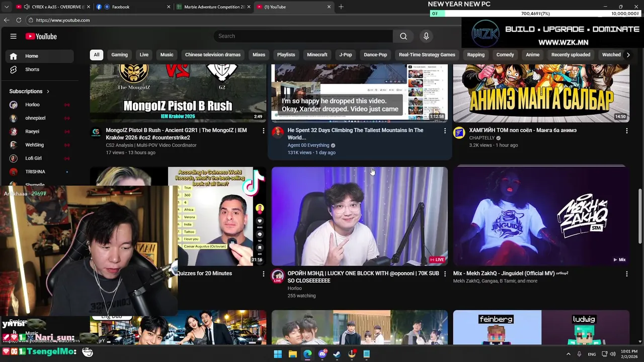644x362 pixels.
Task: Click the Agent 00 Everything channel avatar
Action: coord(277,133)
